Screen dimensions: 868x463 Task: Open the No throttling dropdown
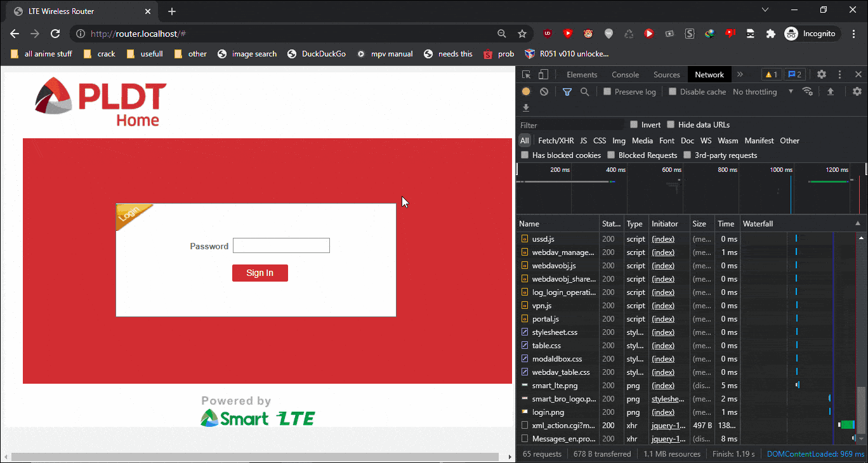763,92
